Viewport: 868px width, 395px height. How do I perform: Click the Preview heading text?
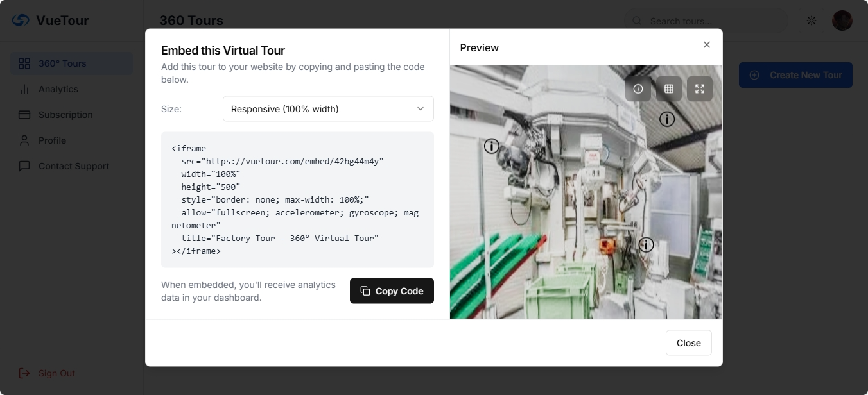click(480, 47)
